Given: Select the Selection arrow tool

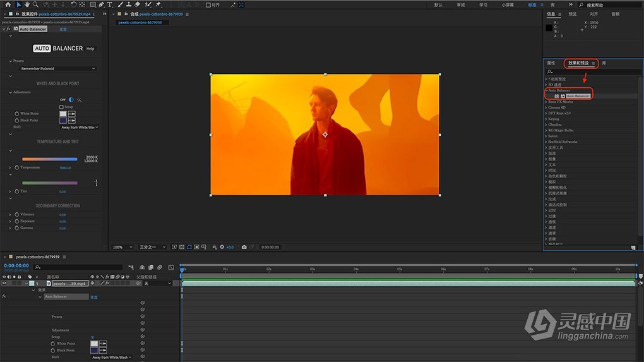Looking at the screenshot, I should click(18, 4).
